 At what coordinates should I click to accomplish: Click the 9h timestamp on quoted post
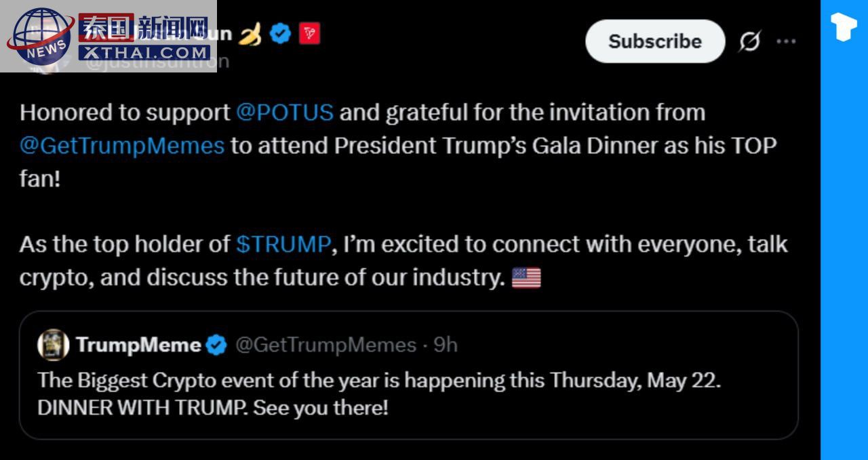click(446, 345)
